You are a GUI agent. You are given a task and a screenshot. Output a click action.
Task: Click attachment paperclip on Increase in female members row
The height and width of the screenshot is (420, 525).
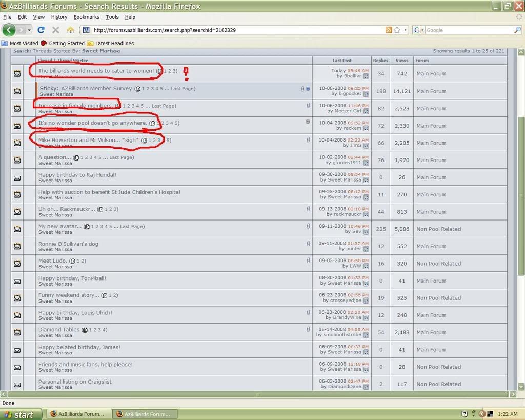coord(308,105)
